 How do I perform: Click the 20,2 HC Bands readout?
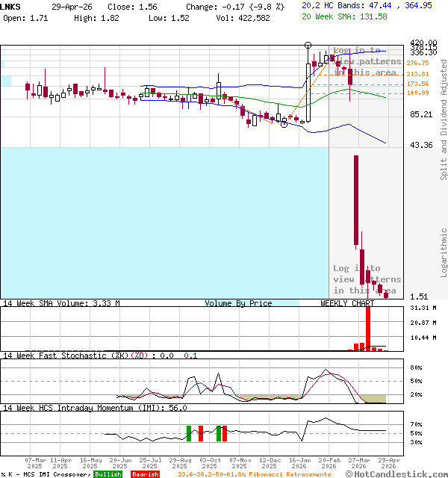coord(367,5)
